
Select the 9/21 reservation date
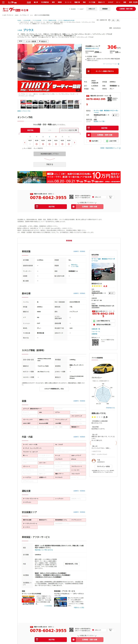(x=56, y=143)
